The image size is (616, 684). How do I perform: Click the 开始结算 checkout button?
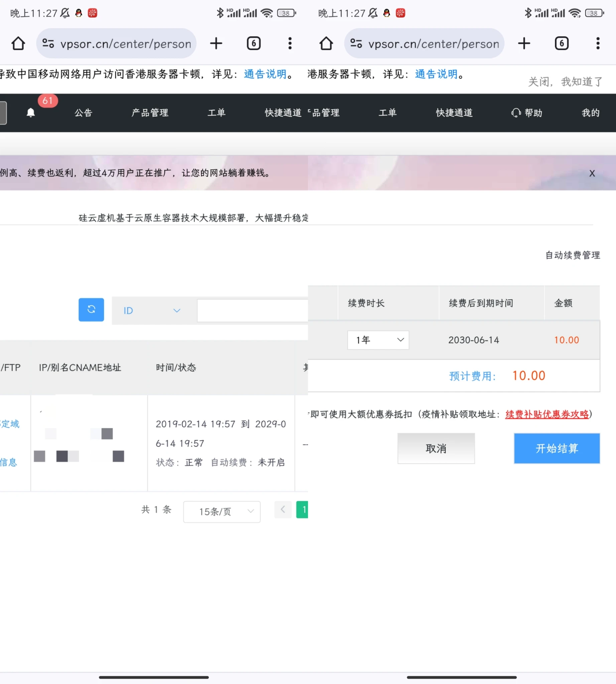tap(557, 448)
